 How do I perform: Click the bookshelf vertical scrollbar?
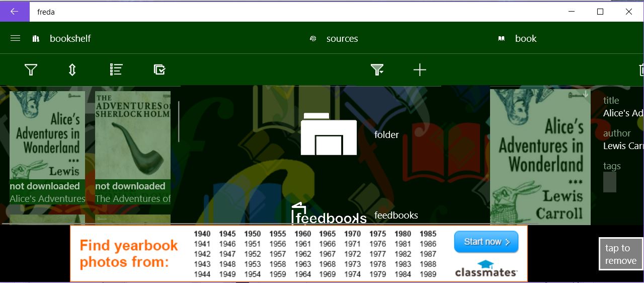pyautogui.click(x=179, y=122)
